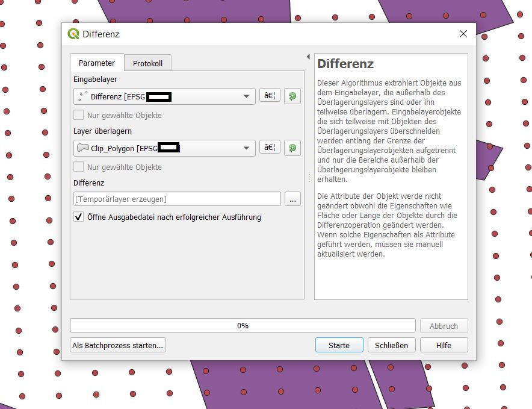The image size is (532, 409).
Task: Enable Nur gewählte Objekte under Eingabelayer
Action: tap(79, 115)
